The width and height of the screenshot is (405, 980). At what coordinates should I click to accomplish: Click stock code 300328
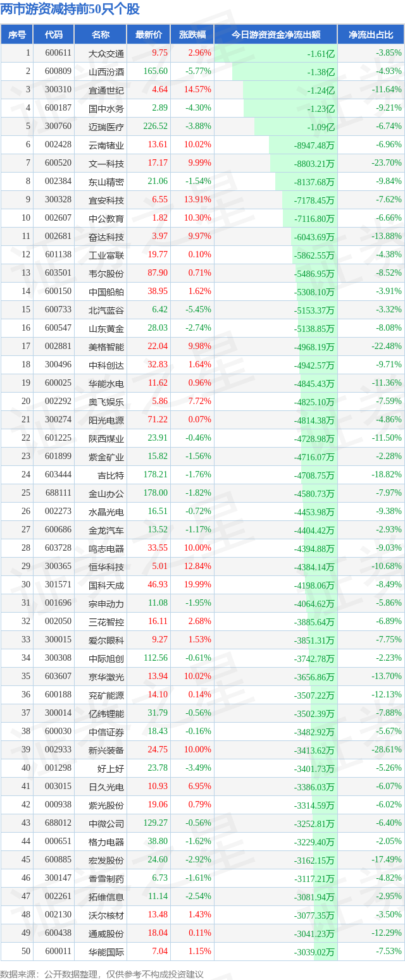(58, 200)
